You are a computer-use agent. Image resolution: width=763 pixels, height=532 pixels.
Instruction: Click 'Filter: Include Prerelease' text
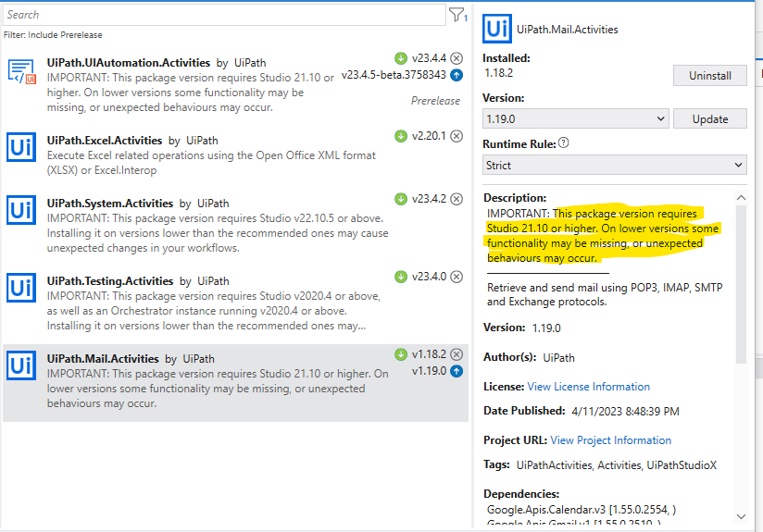53,35
